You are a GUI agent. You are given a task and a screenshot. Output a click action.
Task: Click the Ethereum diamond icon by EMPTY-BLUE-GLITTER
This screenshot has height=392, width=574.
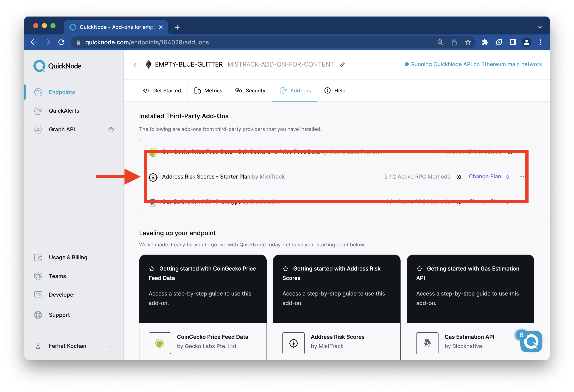pyautogui.click(x=148, y=64)
